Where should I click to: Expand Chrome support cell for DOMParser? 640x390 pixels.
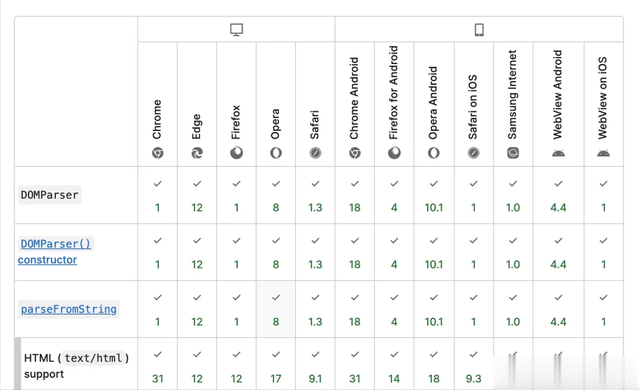(158, 195)
